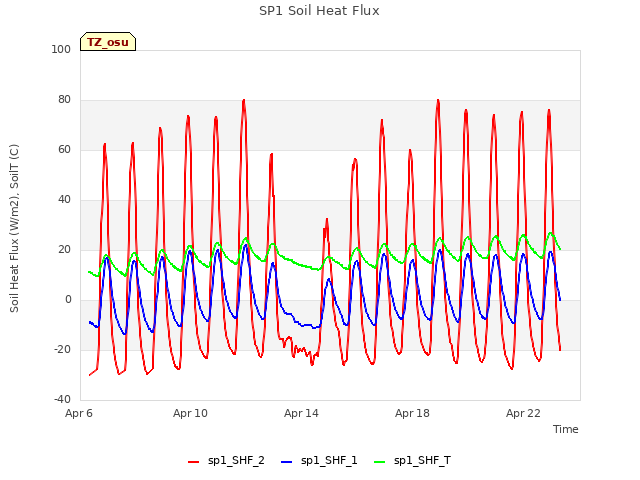The width and height of the screenshot is (640, 480).
Task: Toggle the sp1_SHF_T legend entry
Action: click(x=412, y=461)
